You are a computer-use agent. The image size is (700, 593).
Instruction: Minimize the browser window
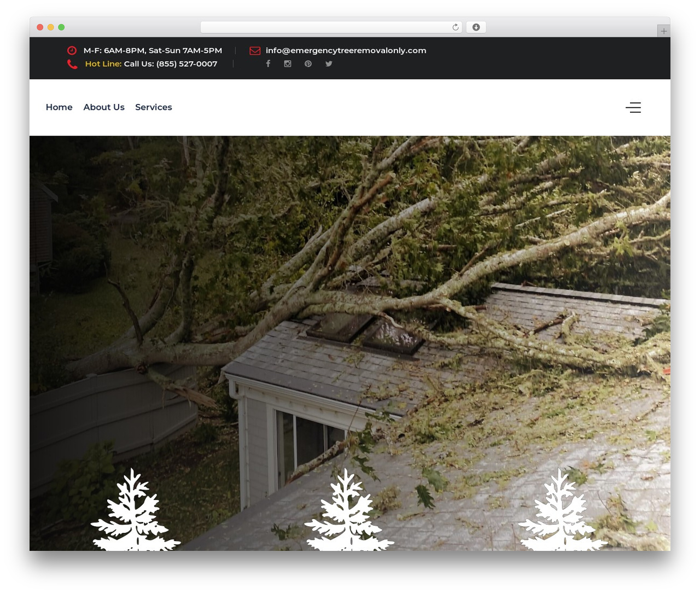[51, 27]
